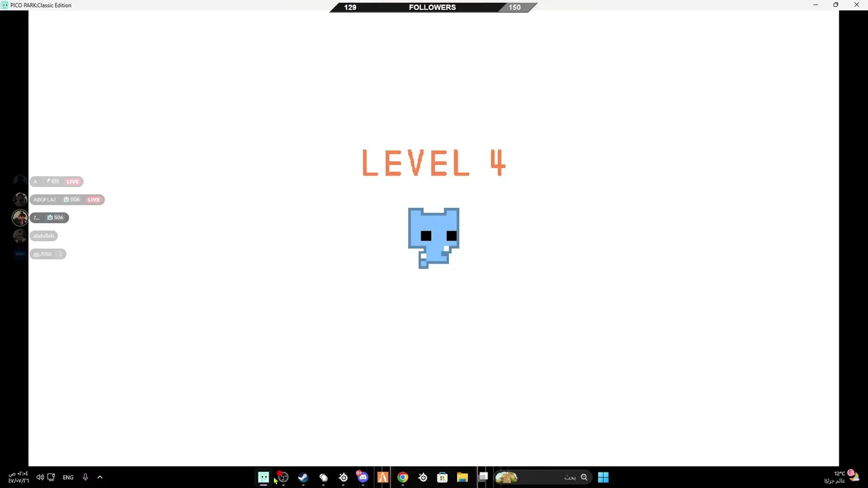Viewport: 868px width, 488px height.
Task: Click the LIVE badge beside ABOFLA7
Action: pos(94,199)
